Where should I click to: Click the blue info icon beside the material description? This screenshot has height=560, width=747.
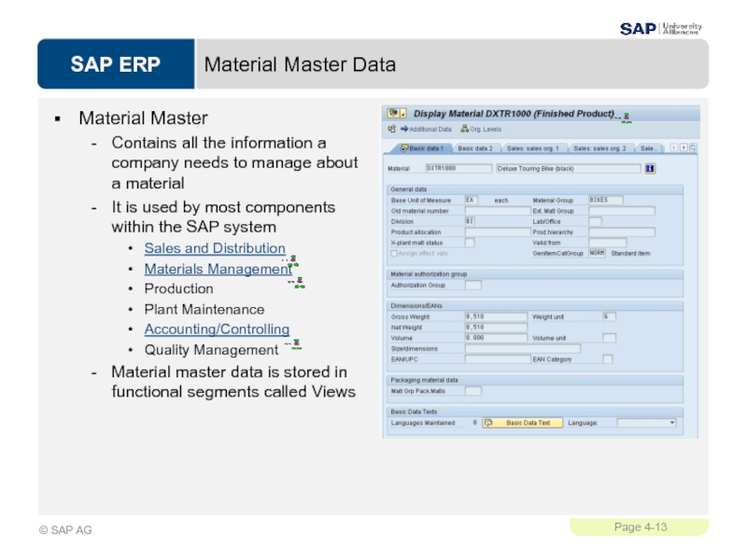tap(650, 169)
